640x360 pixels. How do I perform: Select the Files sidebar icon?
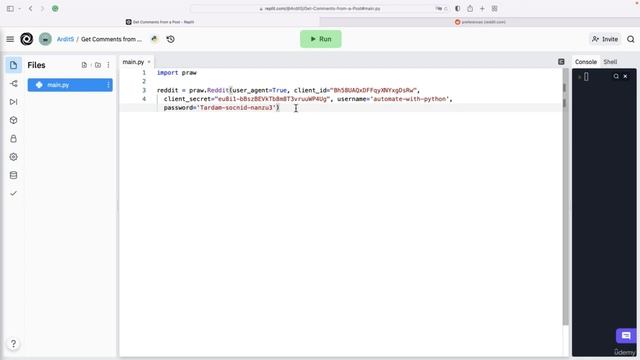(x=13, y=65)
